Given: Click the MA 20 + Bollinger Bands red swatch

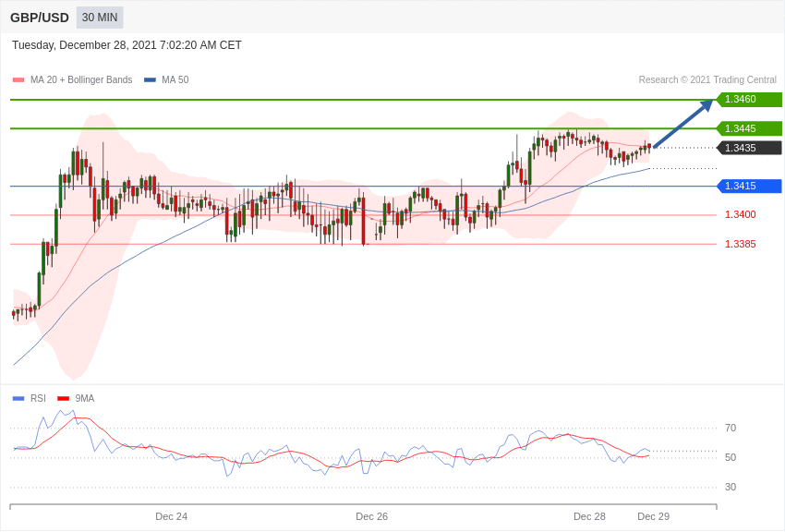Looking at the screenshot, I should [x=18, y=80].
